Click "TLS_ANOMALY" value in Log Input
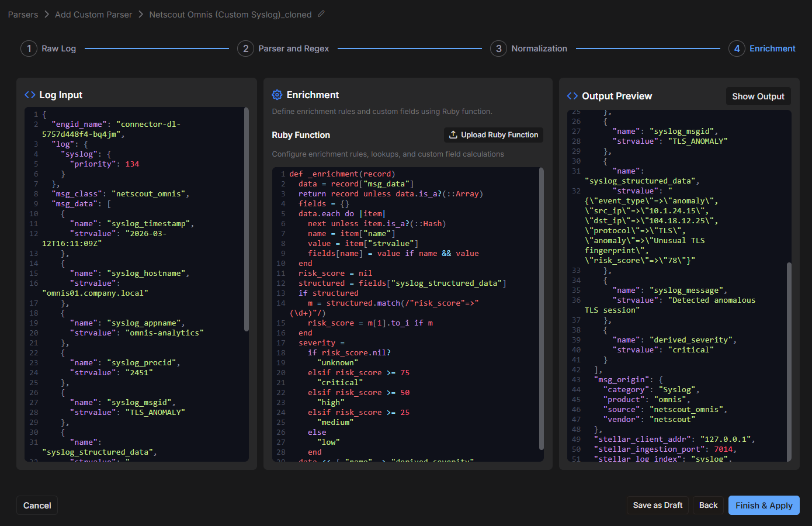Viewport: 812px width, 526px height. click(155, 413)
